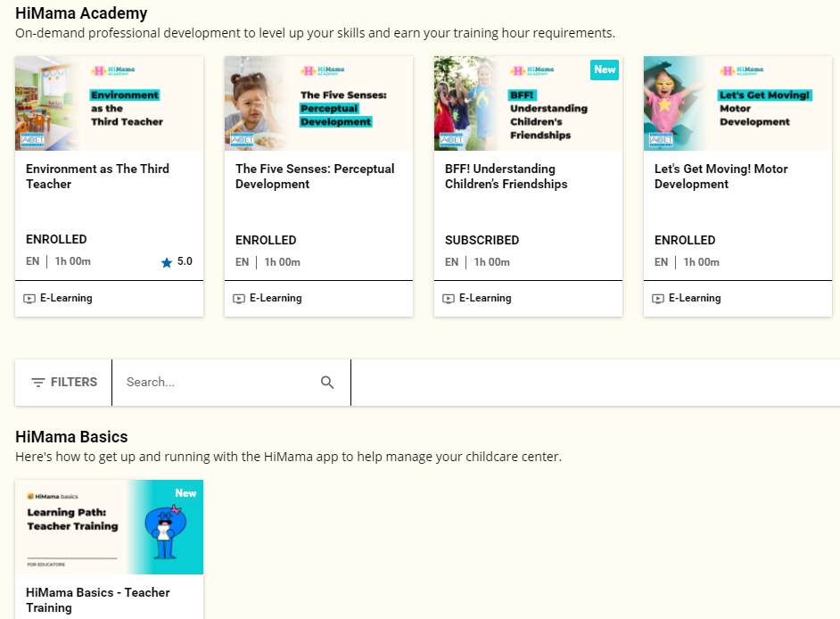
Task: Click E-Learning icon on Let's Get Moving card
Action: tap(658, 299)
